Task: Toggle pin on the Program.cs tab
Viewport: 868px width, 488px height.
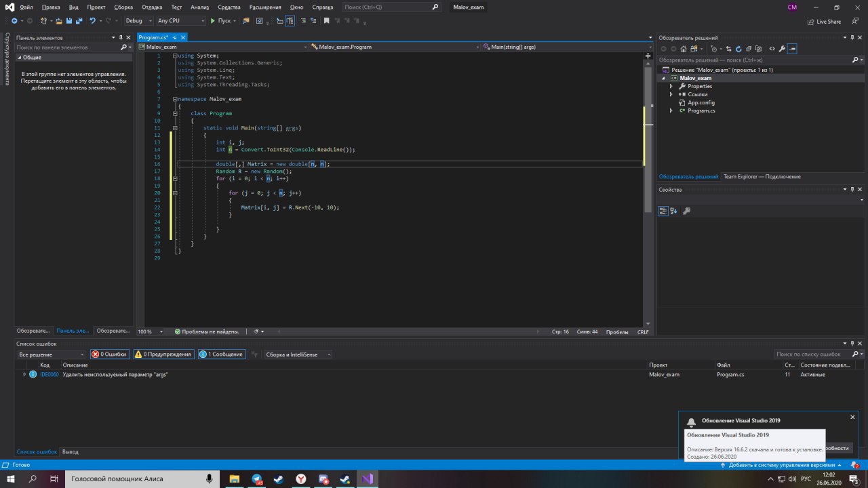Action: point(174,38)
